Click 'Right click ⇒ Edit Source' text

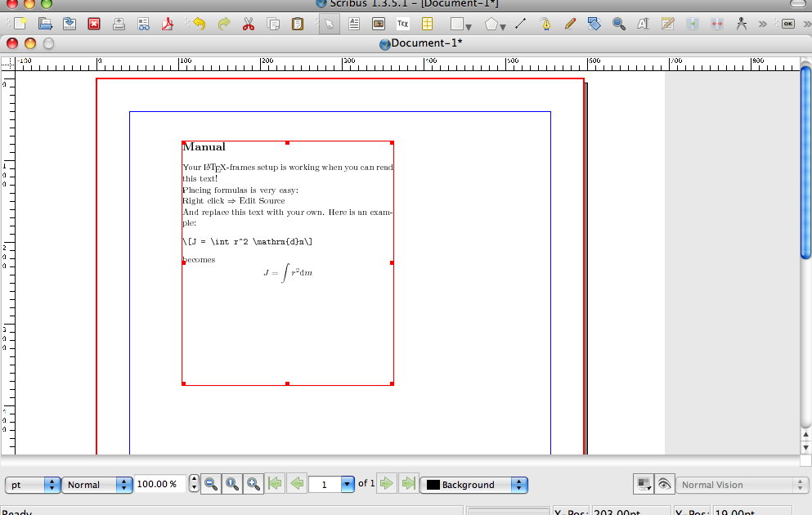[x=234, y=201]
